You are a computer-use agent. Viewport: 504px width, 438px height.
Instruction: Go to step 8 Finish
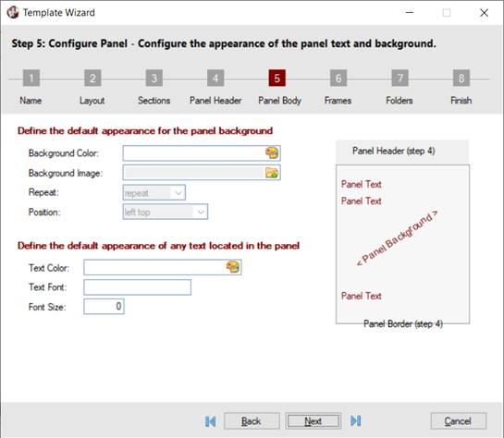[x=461, y=78]
